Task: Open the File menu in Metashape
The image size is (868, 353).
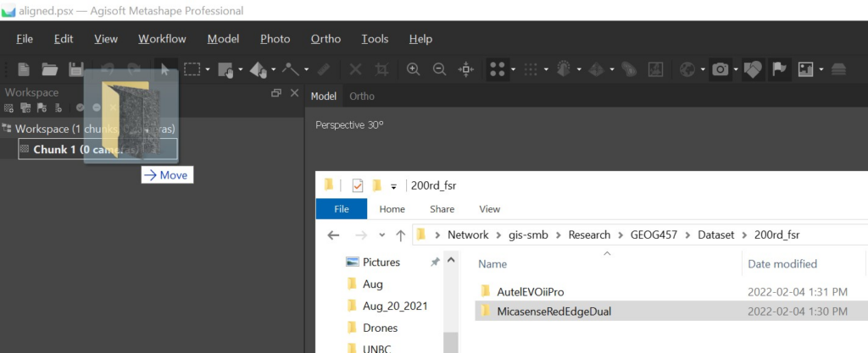Action: coord(25,39)
